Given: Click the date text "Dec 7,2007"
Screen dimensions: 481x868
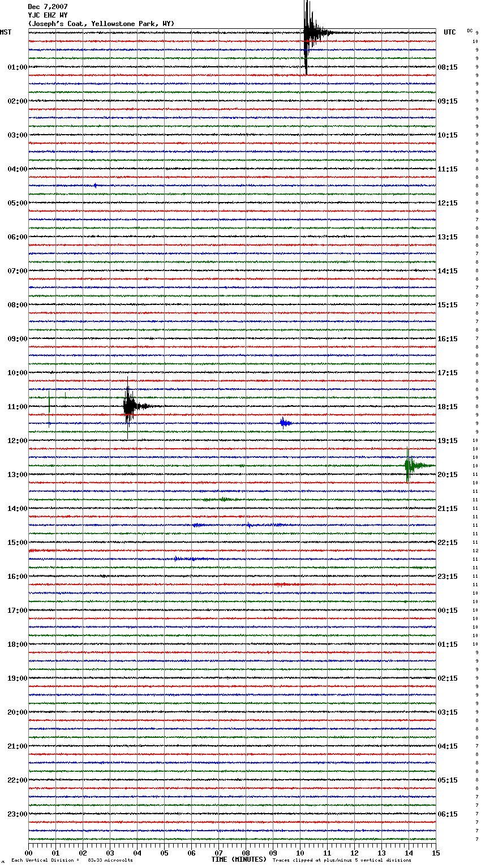Looking at the screenshot, I should (x=48, y=7).
